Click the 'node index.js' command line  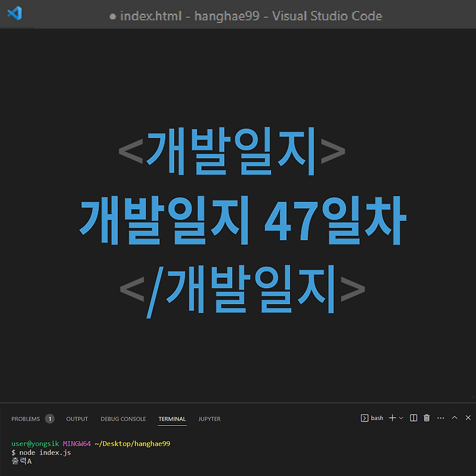coord(41,453)
